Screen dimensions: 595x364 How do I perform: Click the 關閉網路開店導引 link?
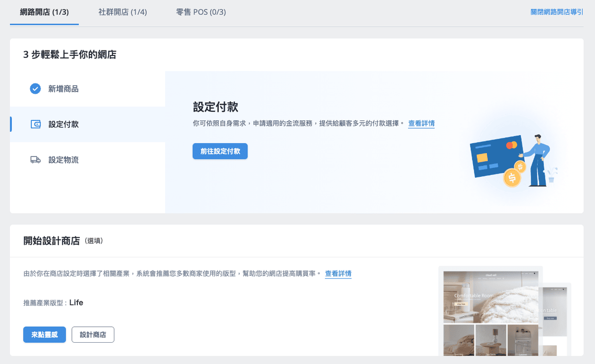(556, 12)
